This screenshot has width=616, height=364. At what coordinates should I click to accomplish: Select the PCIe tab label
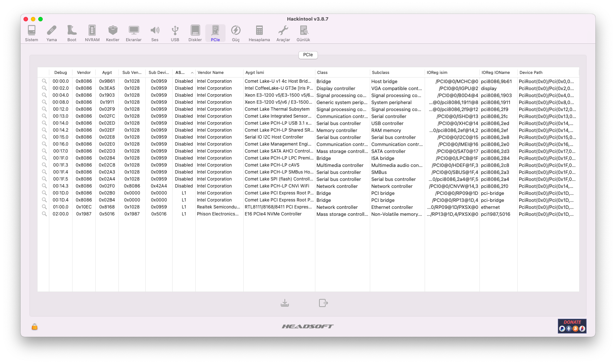pyautogui.click(x=308, y=55)
